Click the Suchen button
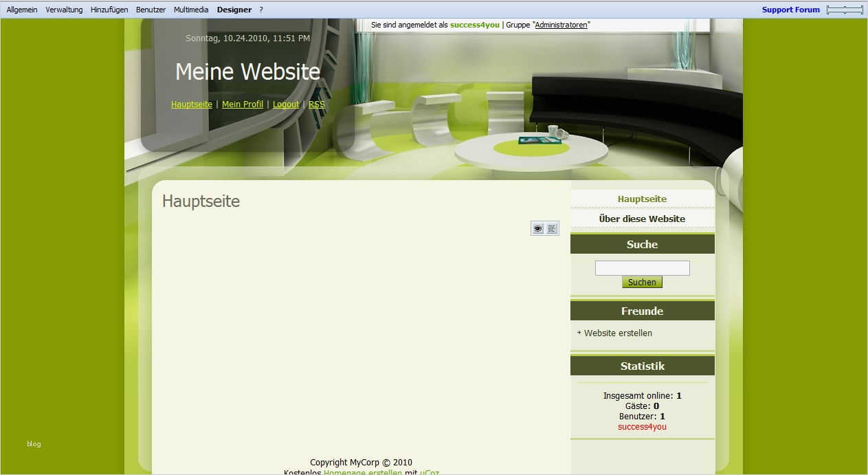Screen dimensions: 868x475 click(641, 282)
